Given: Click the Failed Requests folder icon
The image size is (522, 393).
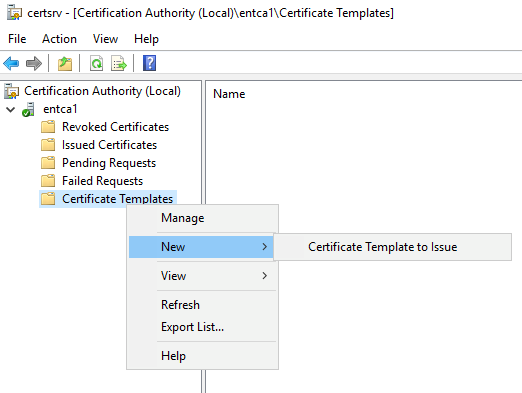Looking at the screenshot, I should tap(48, 181).
